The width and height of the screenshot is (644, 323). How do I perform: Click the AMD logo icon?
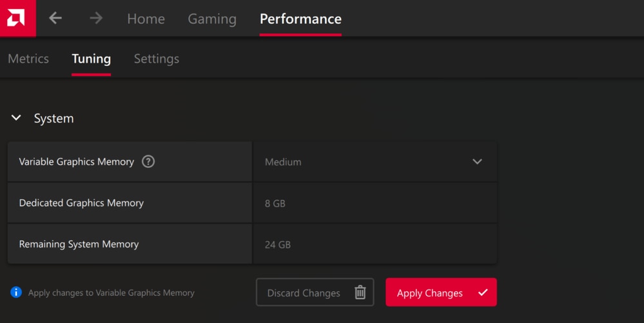[x=16, y=17]
